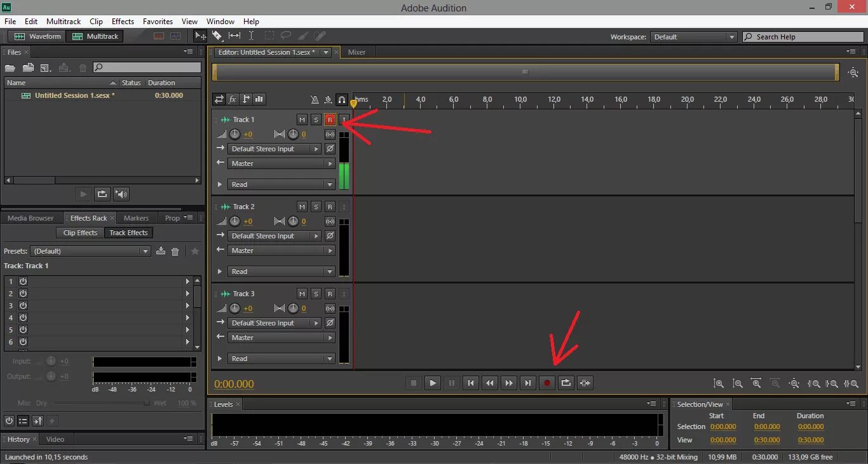The height and width of the screenshot is (464, 868).
Task: Toggle Track 1 Sum to Mono icon
Action: pos(330,134)
